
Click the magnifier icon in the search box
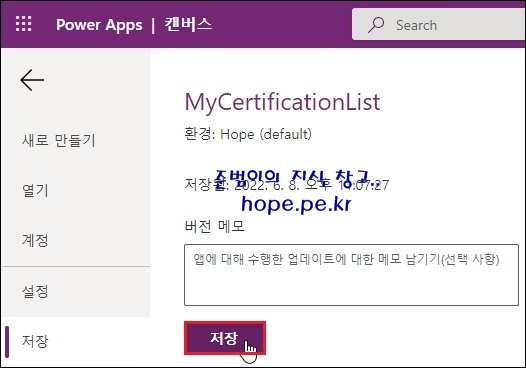tap(376, 25)
